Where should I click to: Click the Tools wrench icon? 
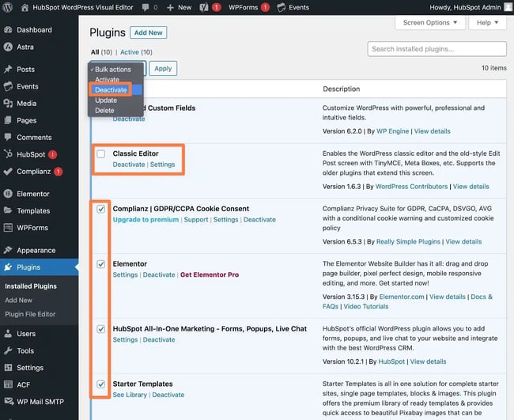8,351
